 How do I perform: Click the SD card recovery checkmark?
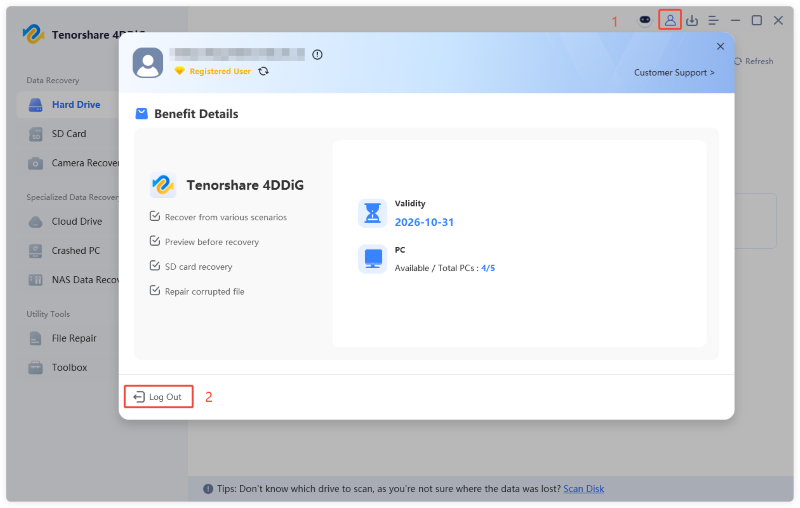(155, 266)
